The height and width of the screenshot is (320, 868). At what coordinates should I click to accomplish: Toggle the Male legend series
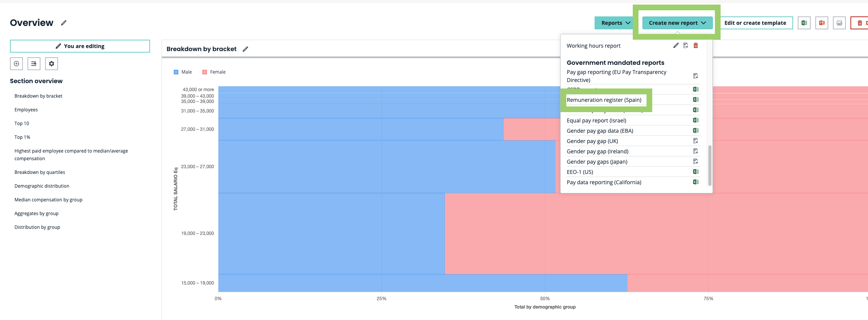click(183, 72)
